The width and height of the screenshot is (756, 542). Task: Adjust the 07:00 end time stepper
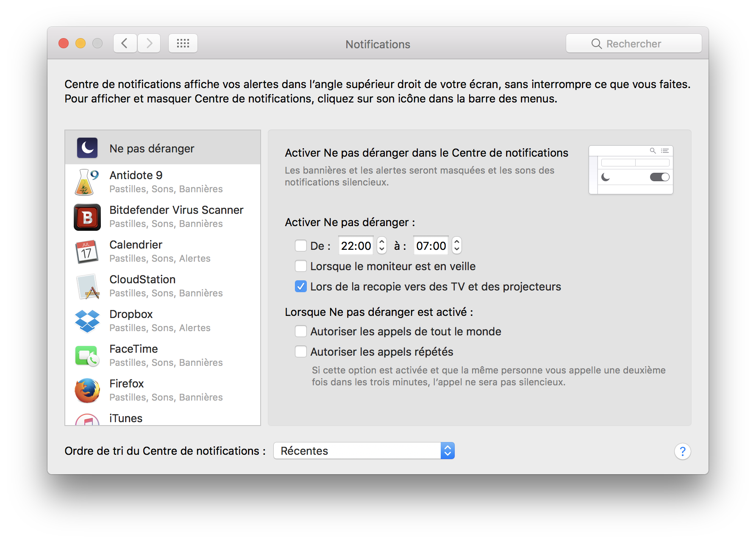coord(457,245)
